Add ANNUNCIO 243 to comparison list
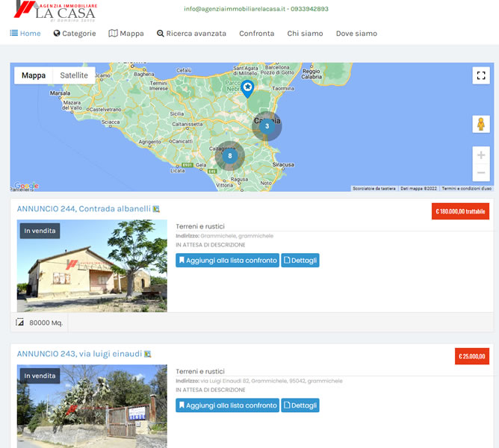Screen dimensions: 499x448 click(x=228, y=405)
